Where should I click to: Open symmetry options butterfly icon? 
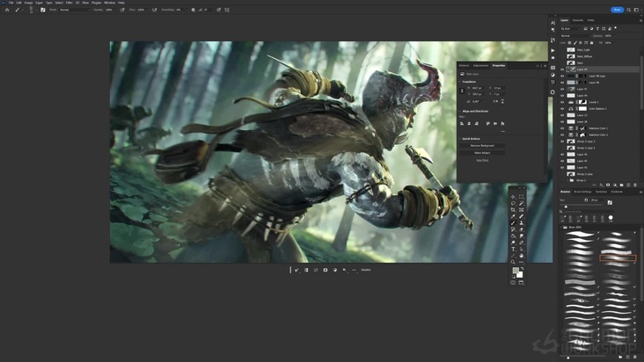tap(227, 10)
